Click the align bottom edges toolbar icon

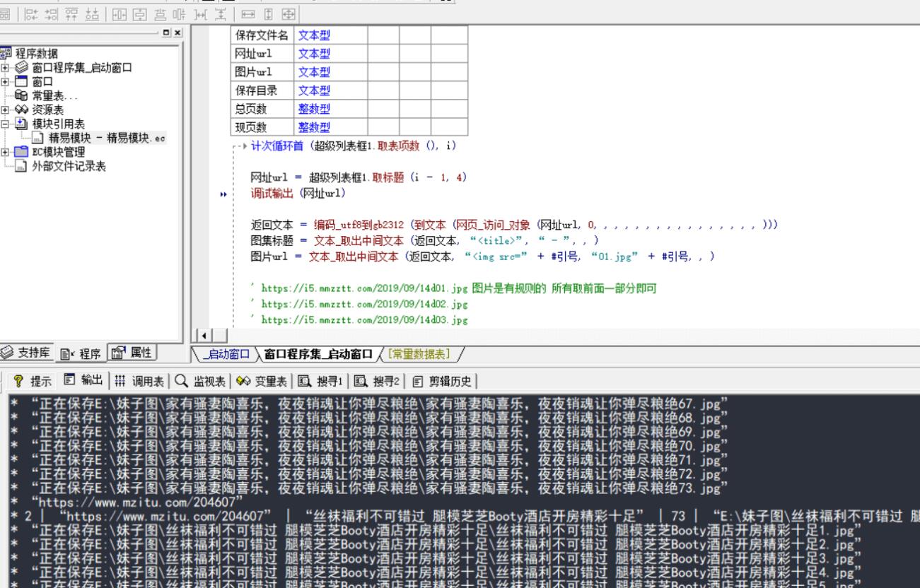(x=92, y=14)
